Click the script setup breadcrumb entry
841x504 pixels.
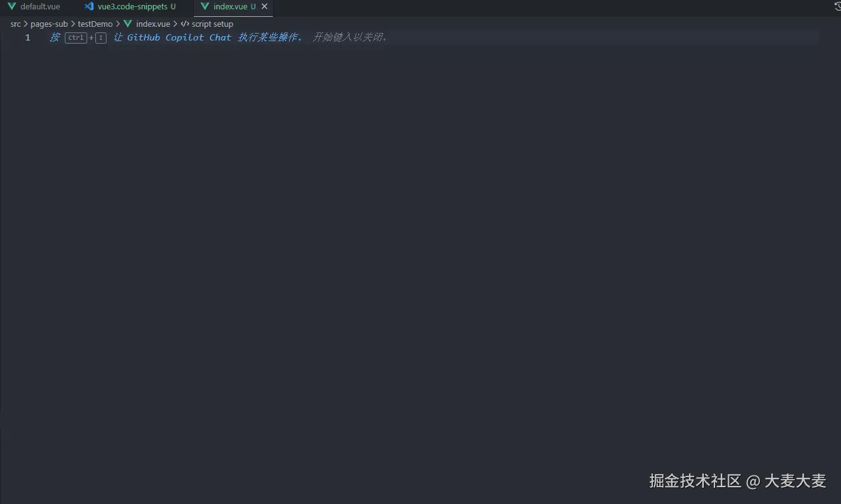213,24
